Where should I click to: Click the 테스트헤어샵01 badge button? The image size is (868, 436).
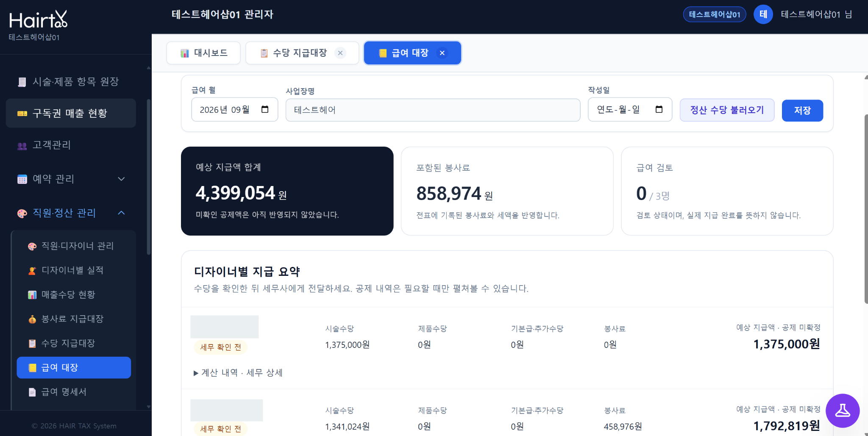pos(715,14)
